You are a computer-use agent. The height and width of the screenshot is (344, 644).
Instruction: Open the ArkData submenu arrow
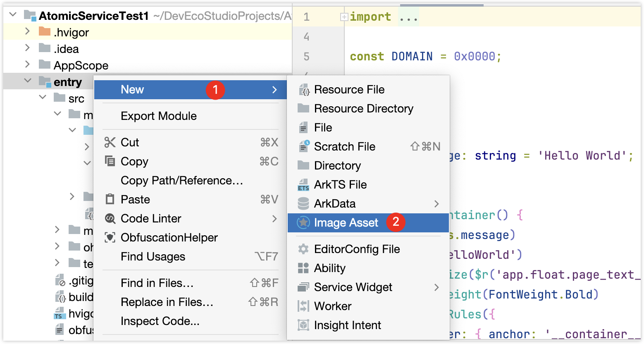click(x=436, y=203)
